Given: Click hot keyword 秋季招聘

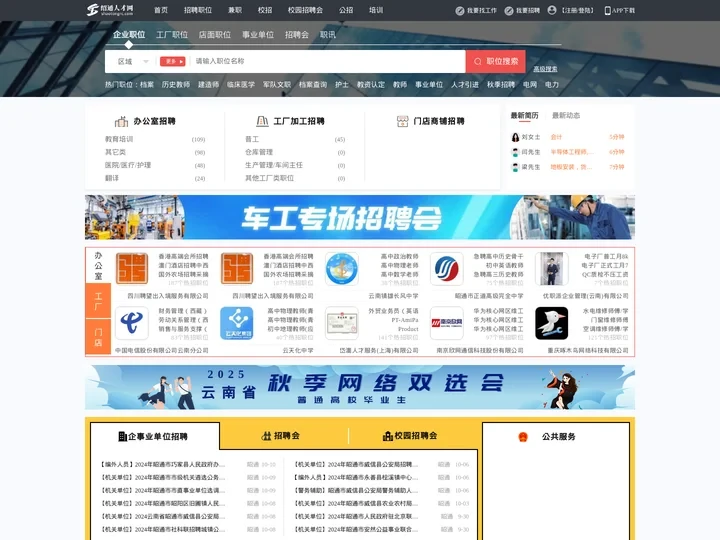Looking at the screenshot, I should tap(501, 84).
